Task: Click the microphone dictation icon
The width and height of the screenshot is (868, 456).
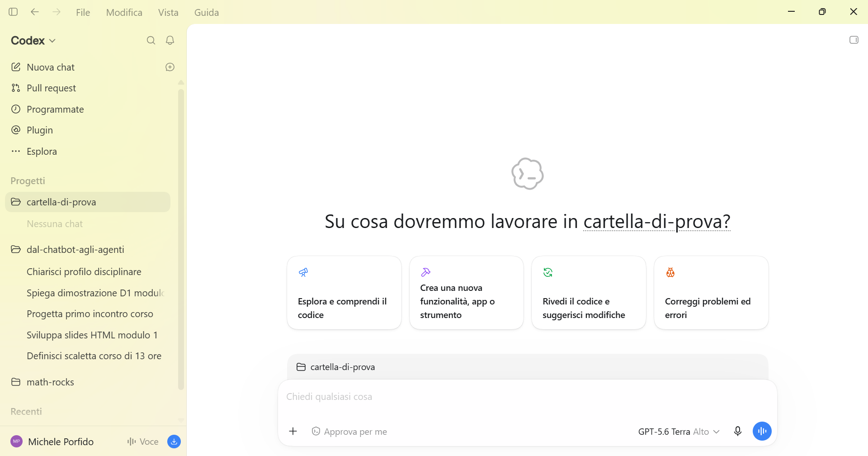Action: pos(737,431)
